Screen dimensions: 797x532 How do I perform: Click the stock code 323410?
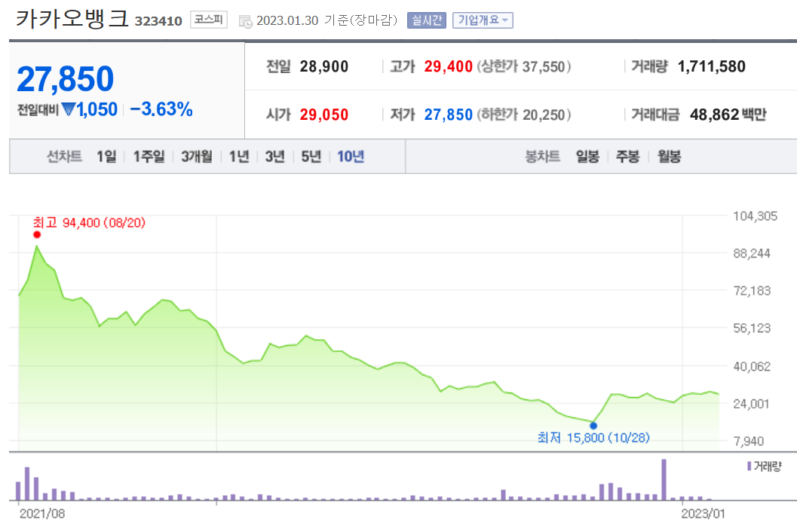click(x=158, y=21)
